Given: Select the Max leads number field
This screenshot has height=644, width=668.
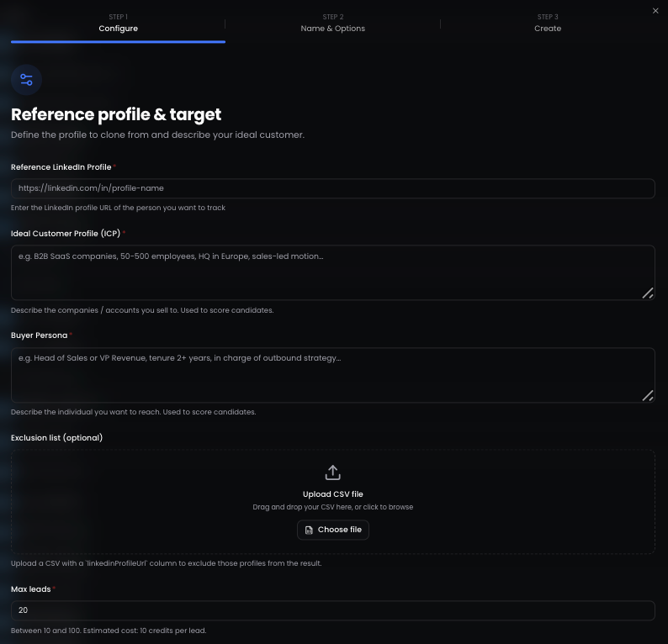Looking at the screenshot, I should (332, 610).
